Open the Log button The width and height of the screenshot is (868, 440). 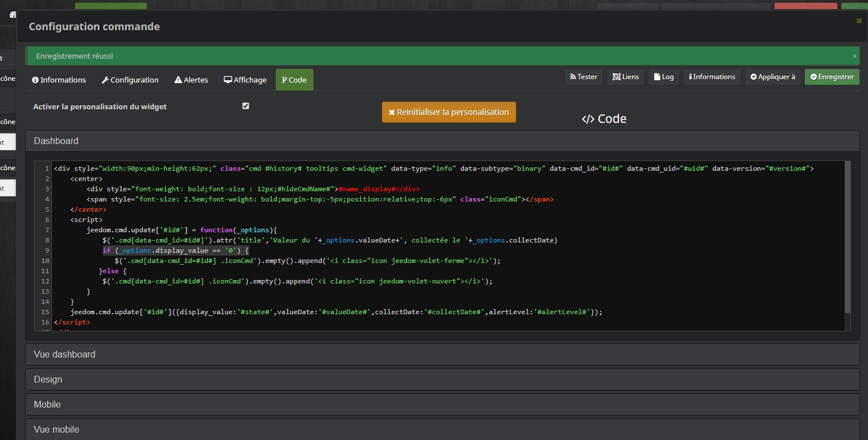[664, 77]
